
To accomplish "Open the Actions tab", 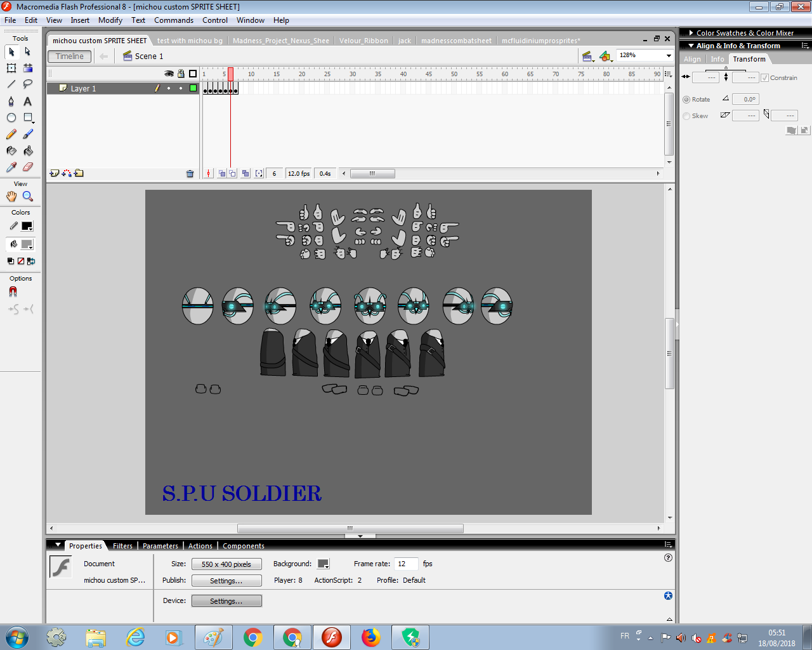I will coord(200,546).
